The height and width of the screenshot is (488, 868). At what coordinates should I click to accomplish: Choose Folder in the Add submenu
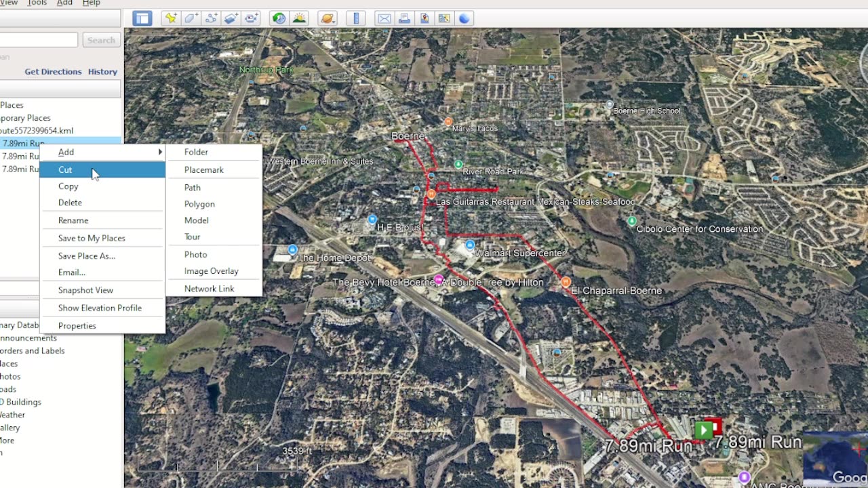(x=214, y=152)
